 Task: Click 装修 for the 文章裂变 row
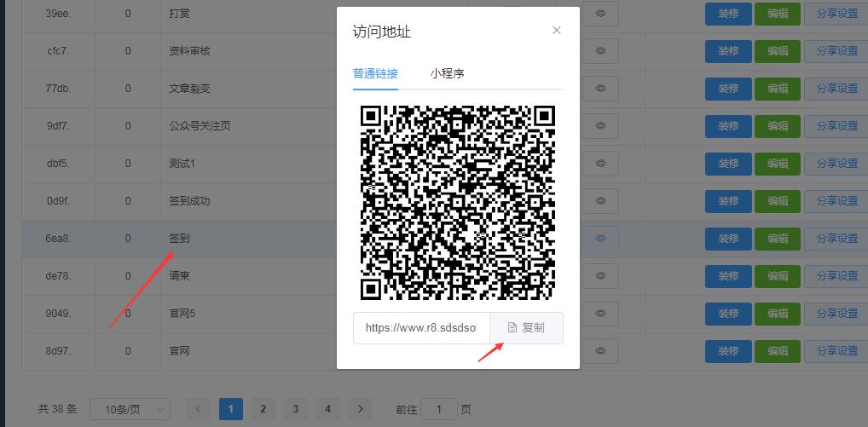[x=728, y=89]
